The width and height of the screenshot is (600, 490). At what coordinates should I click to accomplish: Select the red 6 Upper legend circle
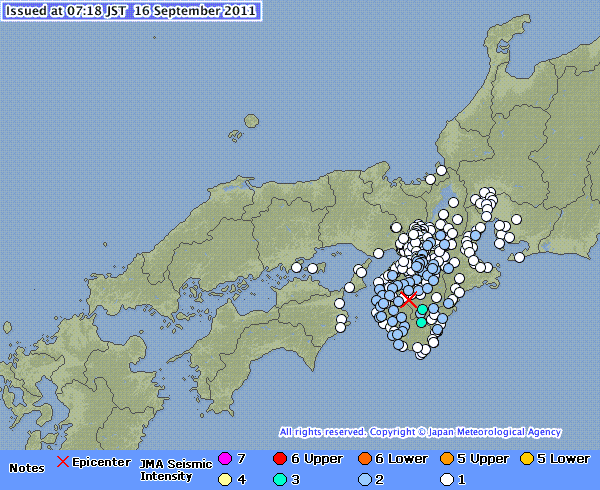pyautogui.click(x=278, y=459)
